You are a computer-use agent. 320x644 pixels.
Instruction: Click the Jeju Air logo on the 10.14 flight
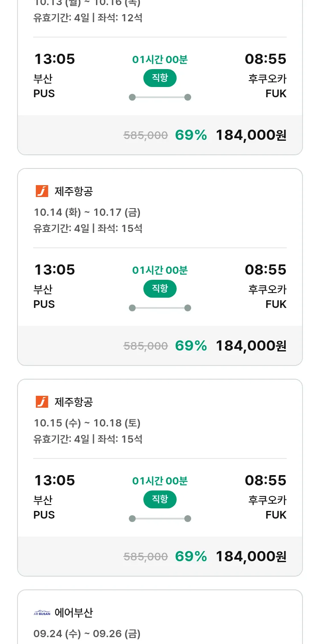(42, 191)
